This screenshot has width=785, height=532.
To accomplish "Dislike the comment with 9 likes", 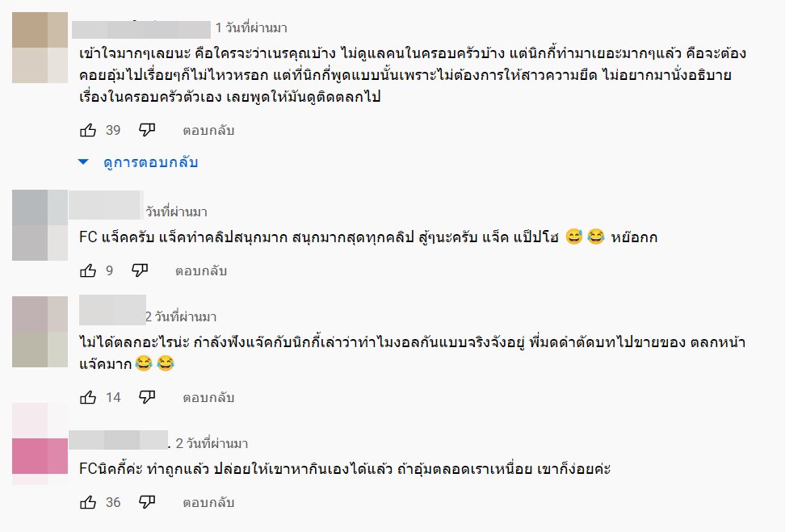I will pos(140,270).
